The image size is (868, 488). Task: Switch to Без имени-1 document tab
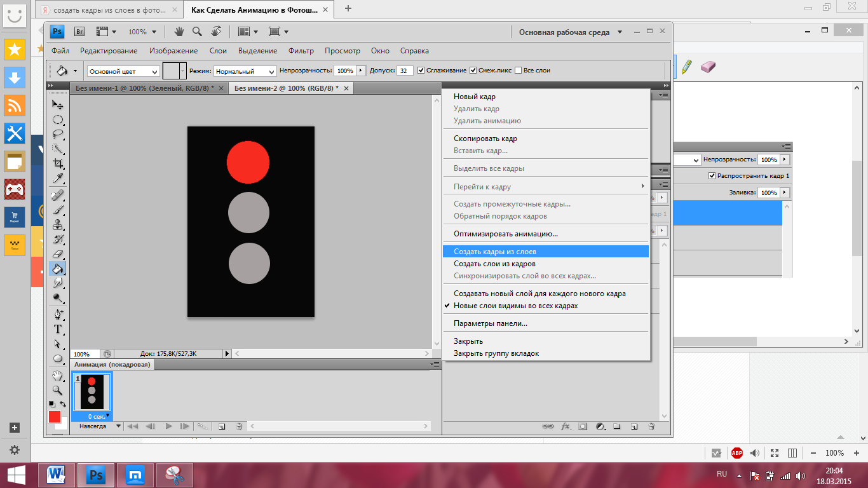144,88
